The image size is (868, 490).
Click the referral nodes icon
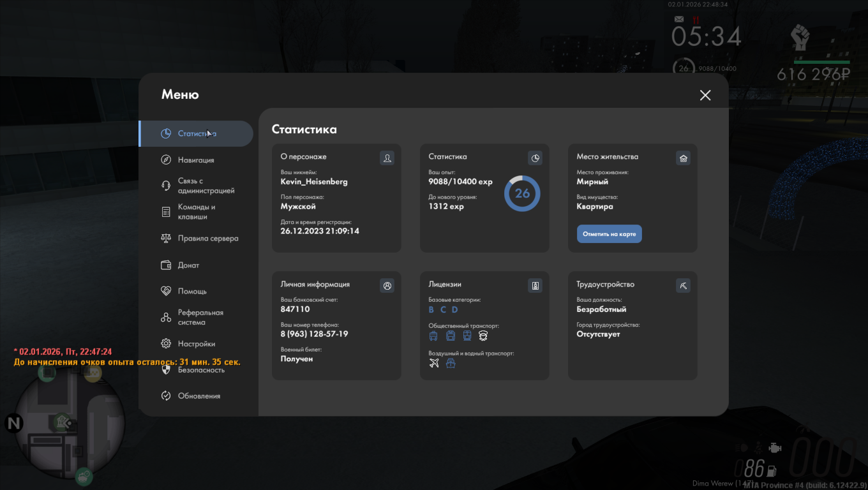[x=166, y=317]
